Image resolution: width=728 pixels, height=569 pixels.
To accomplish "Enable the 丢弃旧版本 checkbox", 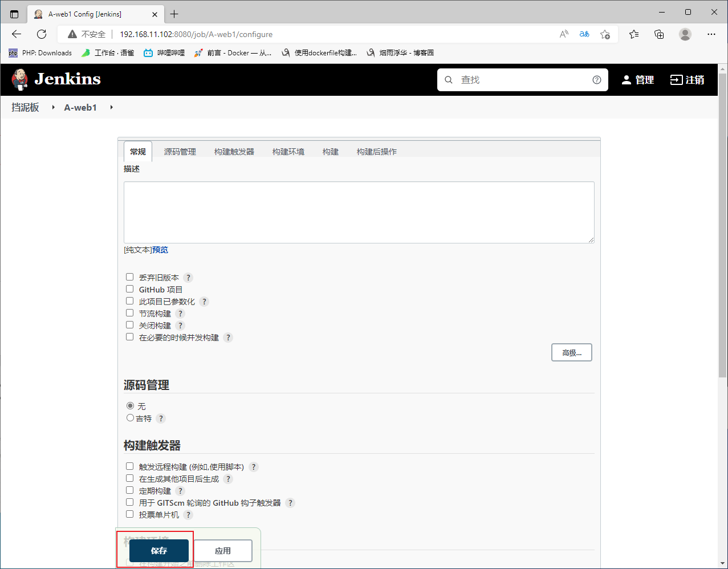I will tap(130, 277).
